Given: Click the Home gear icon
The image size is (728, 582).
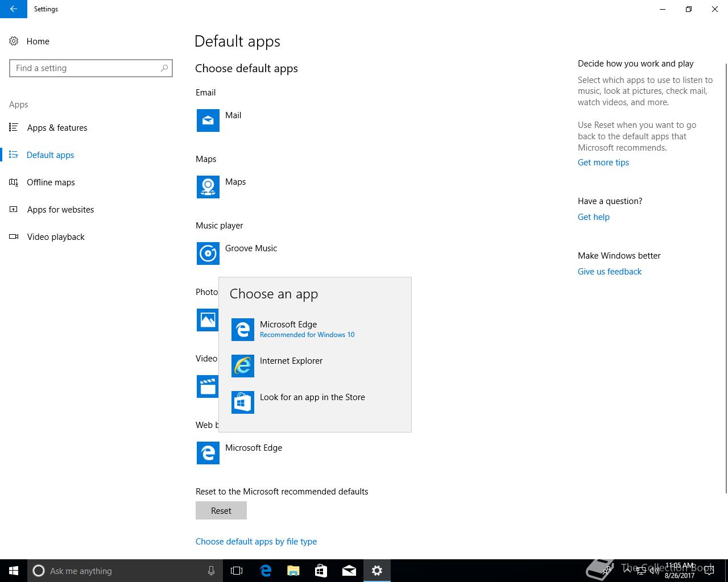Looking at the screenshot, I should [14, 41].
